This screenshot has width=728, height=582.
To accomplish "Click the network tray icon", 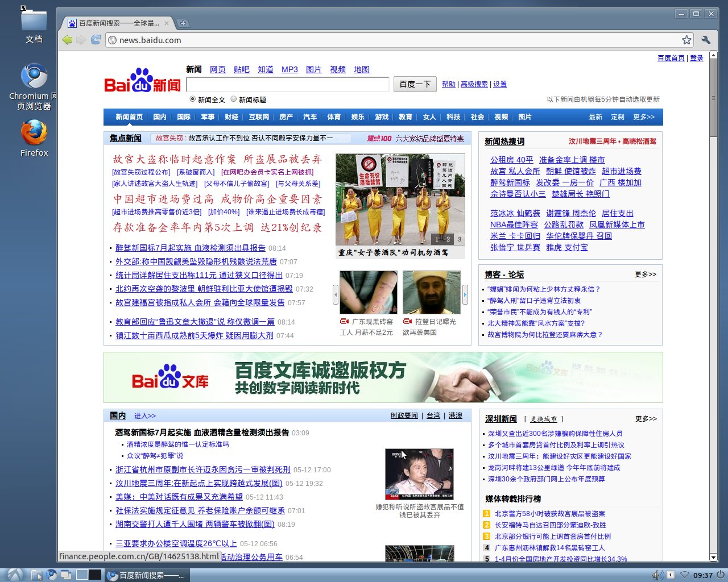I will coord(685,575).
